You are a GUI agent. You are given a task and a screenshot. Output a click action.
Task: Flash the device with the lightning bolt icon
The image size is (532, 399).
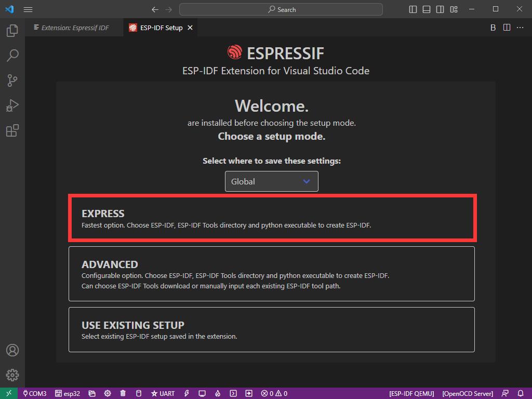[x=187, y=393]
